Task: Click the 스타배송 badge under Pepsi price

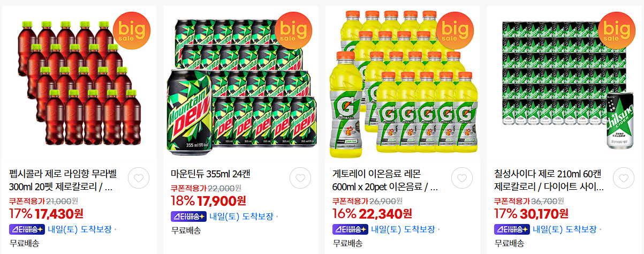Action: point(27,229)
